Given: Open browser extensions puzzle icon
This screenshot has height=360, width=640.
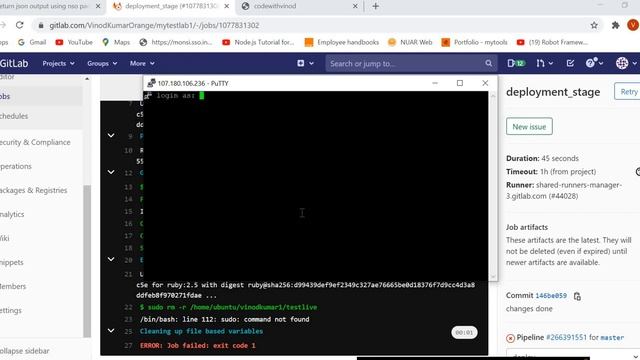Looking at the screenshot, I should [616, 25].
